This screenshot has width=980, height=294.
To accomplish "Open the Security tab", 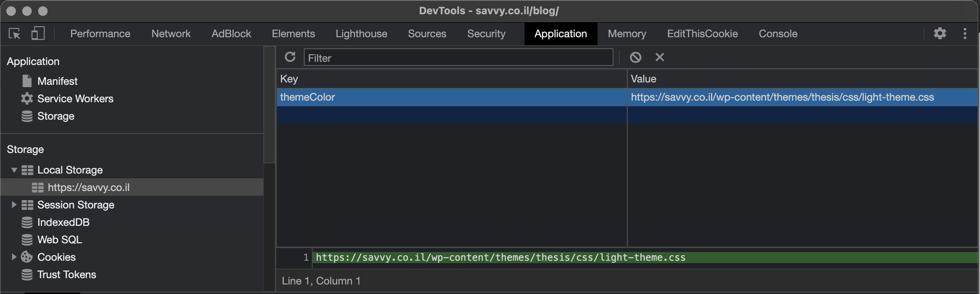I will coord(486,34).
